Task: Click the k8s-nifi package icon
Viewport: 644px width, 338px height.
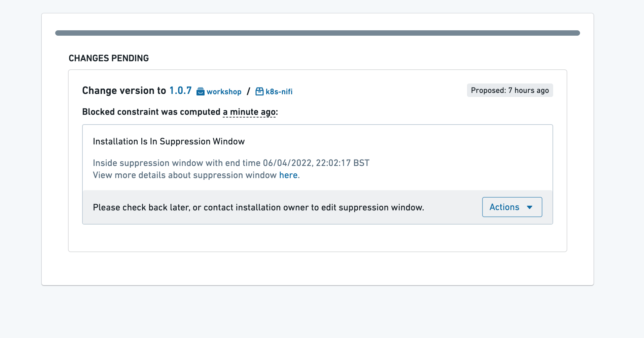Action: (259, 92)
